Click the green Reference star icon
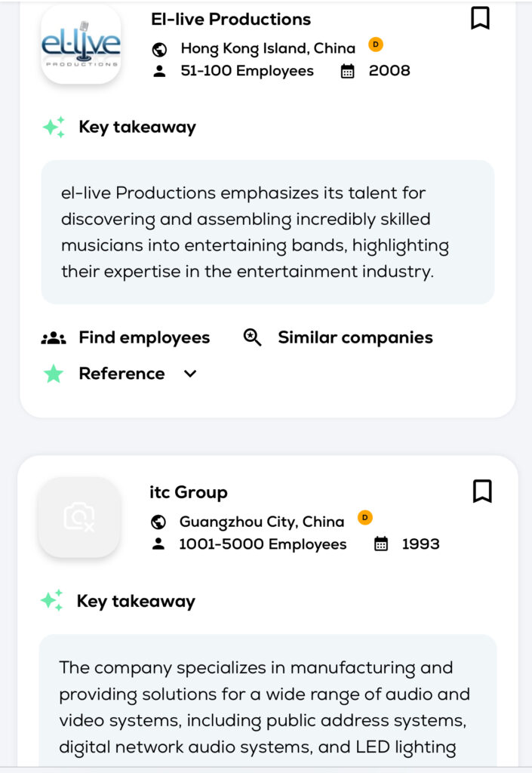Screen dimensions: 532x773 coord(54,374)
